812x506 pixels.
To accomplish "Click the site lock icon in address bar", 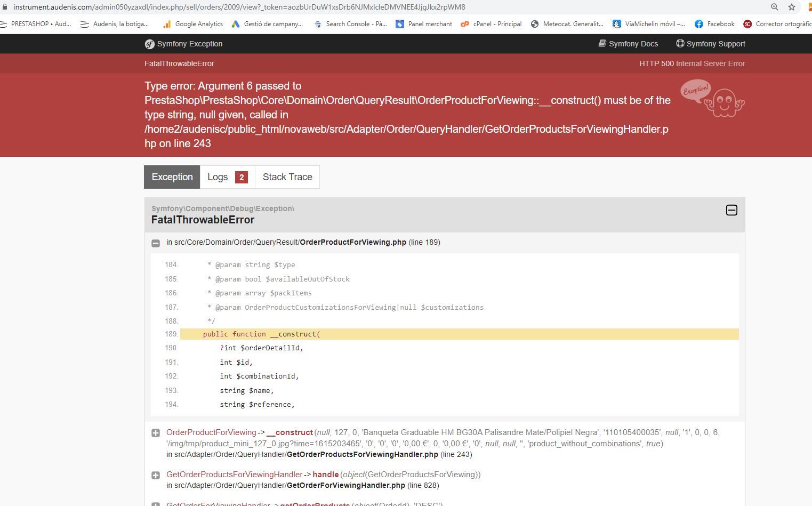I will click(x=4, y=7).
